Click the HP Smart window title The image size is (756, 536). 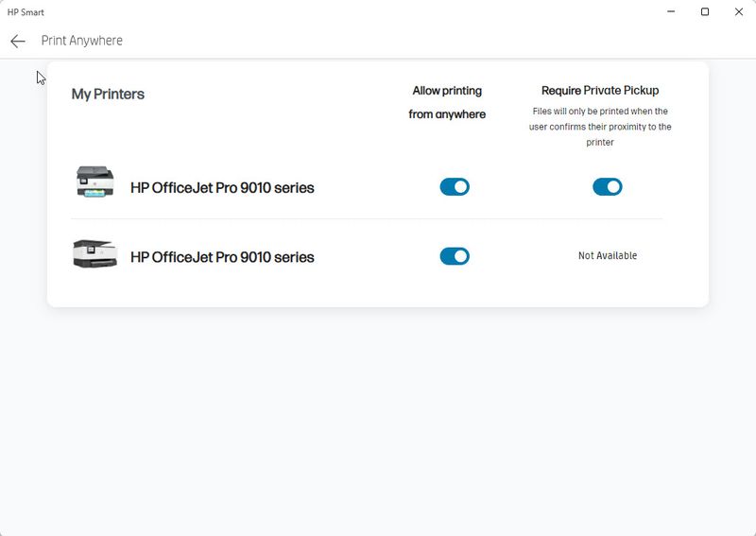coord(26,12)
